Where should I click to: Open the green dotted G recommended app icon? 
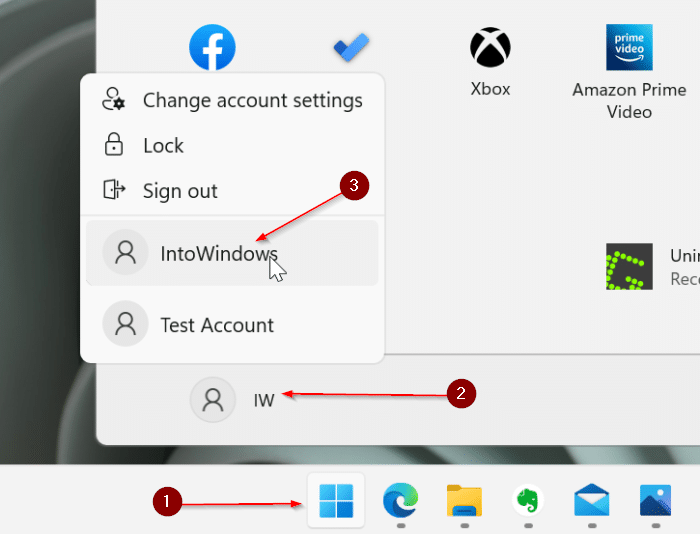coord(629,267)
